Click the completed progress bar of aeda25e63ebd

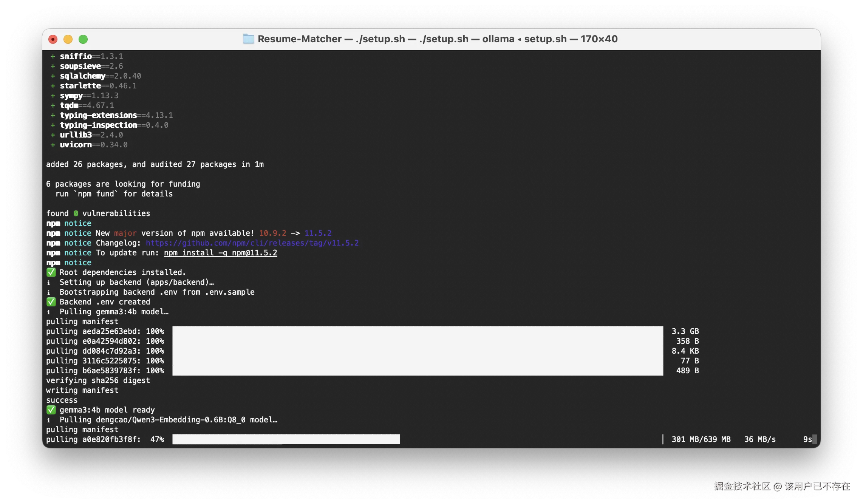(418, 331)
